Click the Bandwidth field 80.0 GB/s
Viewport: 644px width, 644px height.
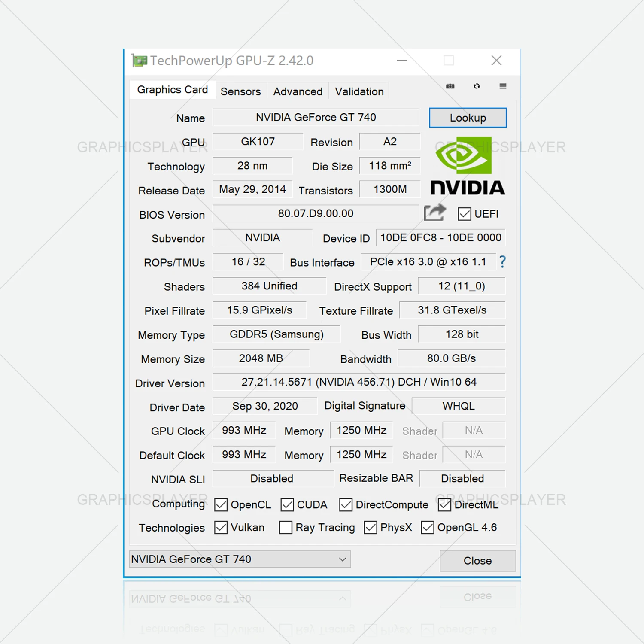tap(452, 358)
